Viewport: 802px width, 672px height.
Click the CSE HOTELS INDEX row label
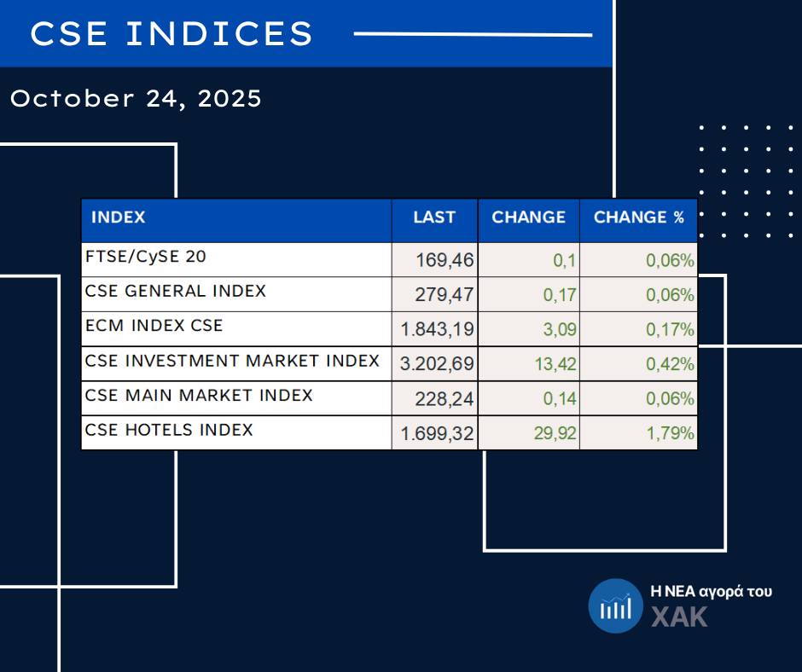coord(169,430)
